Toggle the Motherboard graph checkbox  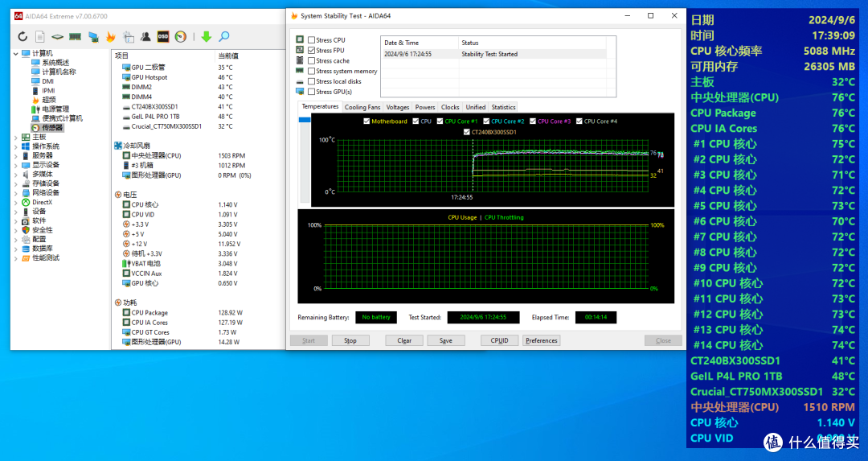point(366,121)
